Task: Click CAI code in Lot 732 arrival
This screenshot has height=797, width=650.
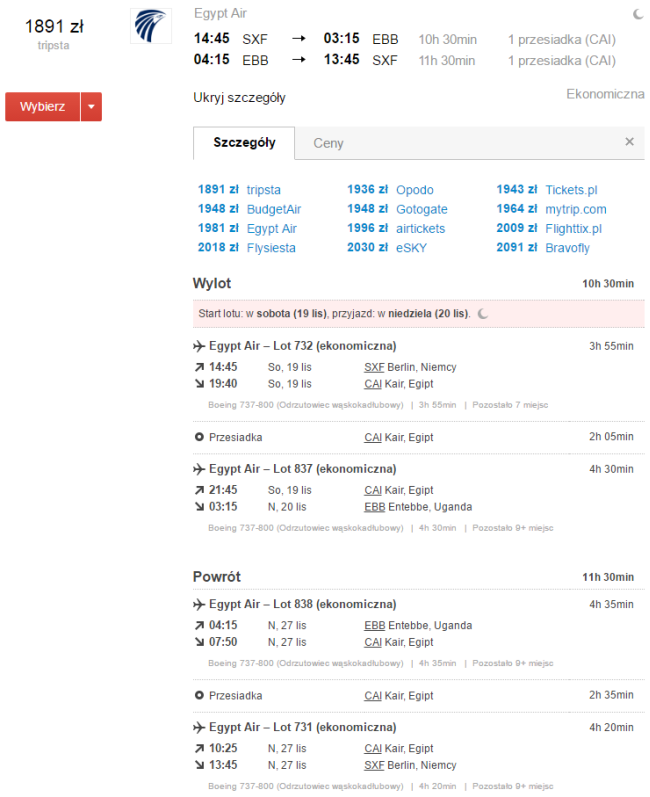Action: 373,384
